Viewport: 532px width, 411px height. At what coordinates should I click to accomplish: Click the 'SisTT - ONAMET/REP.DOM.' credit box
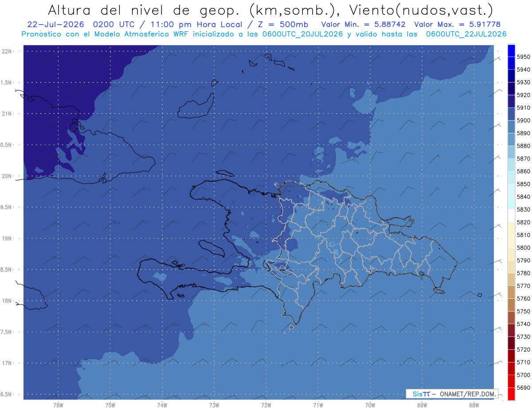click(x=452, y=394)
